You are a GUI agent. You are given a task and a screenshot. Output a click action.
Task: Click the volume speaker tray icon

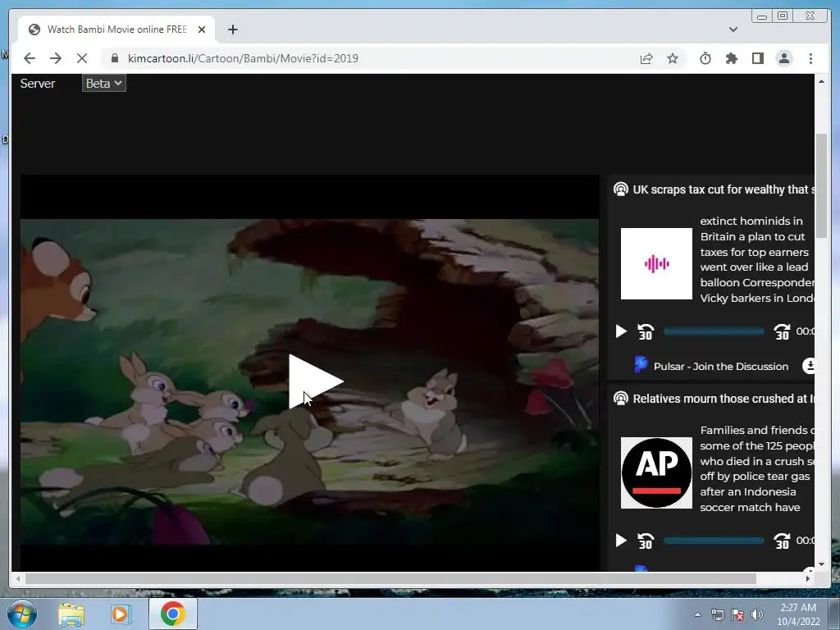pyautogui.click(x=757, y=614)
